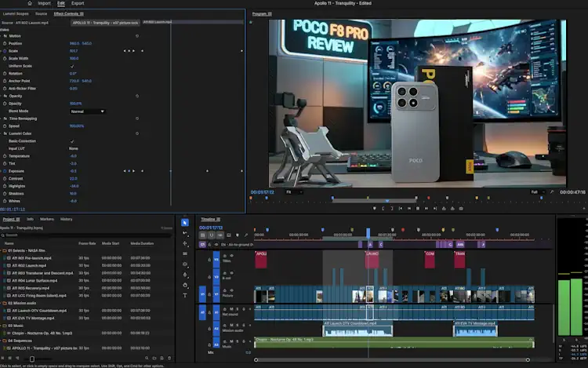
Task: Toggle Position animation stopwatch
Action: (5, 43)
